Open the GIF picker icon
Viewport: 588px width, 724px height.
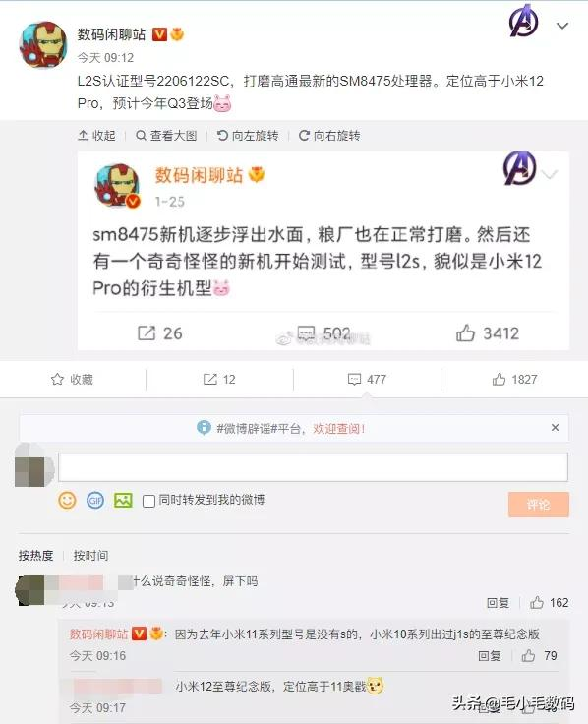coord(95,501)
